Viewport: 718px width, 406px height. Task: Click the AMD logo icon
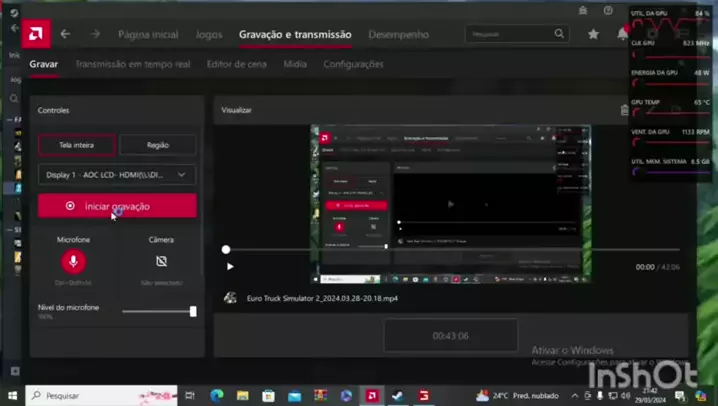click(36, 34)
